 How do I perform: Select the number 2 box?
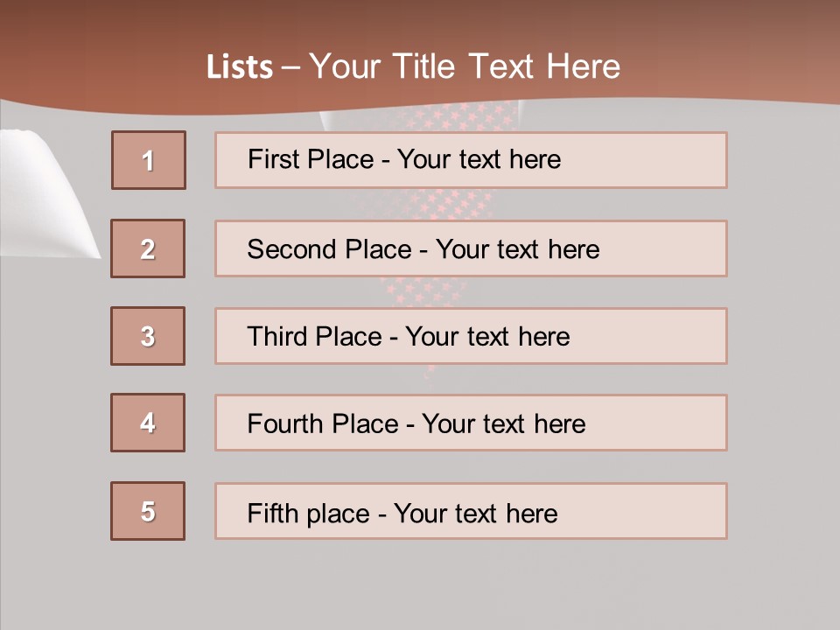click(x=148, y=248)
